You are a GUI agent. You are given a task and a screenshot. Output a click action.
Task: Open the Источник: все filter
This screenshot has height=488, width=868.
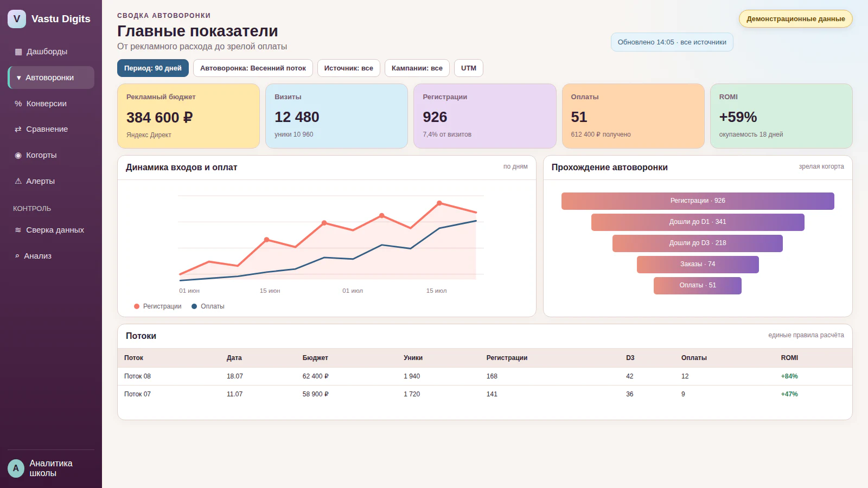coord(349,68)
